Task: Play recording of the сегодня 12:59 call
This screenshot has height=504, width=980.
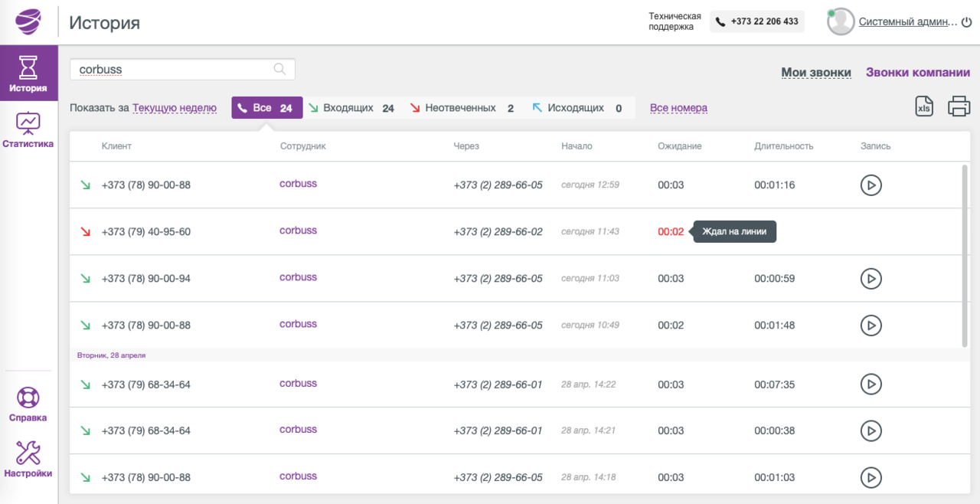Action: [871, 185]
